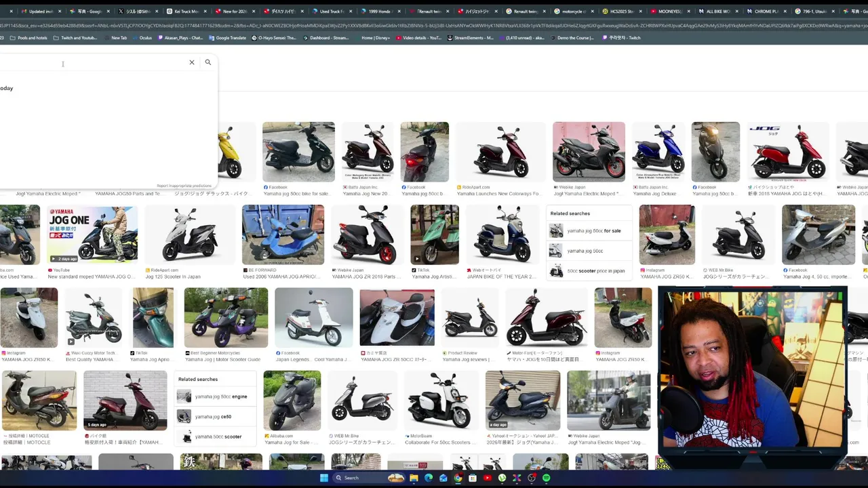Close the 'Updated invit' tab

tap(60, 12)
